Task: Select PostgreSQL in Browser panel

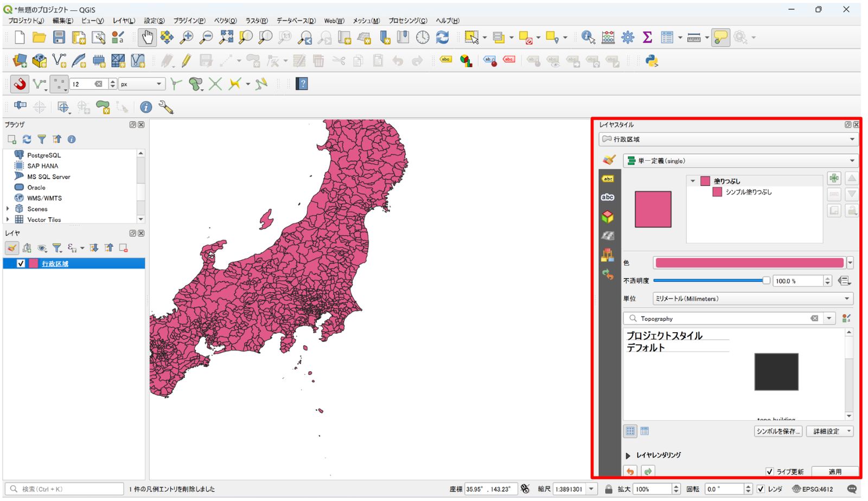Action: point(44,155)
